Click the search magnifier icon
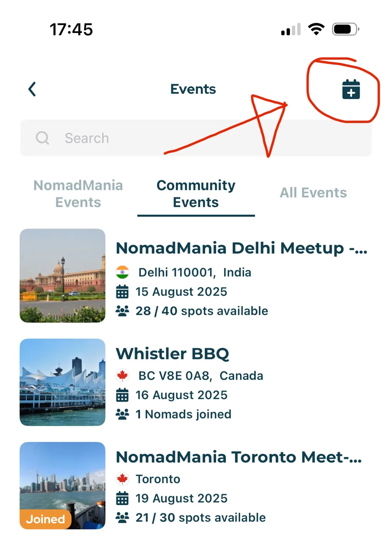The height and width of the screenshot is (541, 392). click(x=42, y=138)
